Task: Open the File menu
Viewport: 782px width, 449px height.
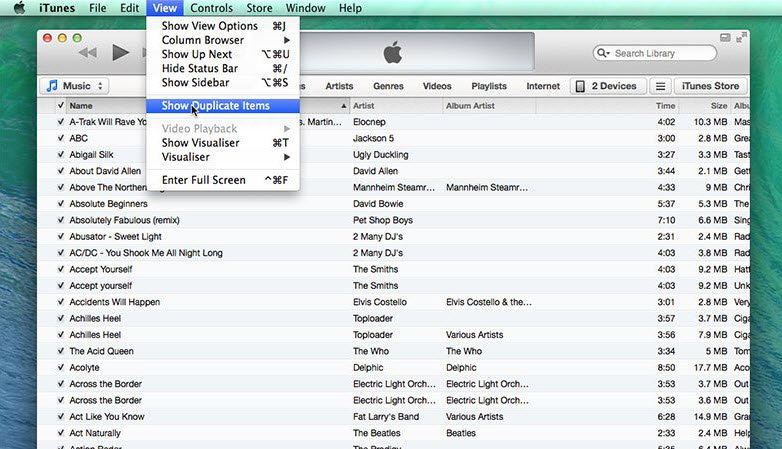Action: coord(97,8)
